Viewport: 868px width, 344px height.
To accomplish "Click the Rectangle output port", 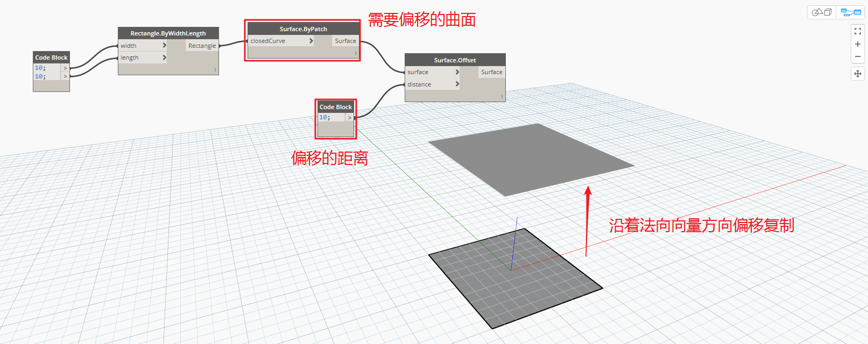I will coord(202,46).
